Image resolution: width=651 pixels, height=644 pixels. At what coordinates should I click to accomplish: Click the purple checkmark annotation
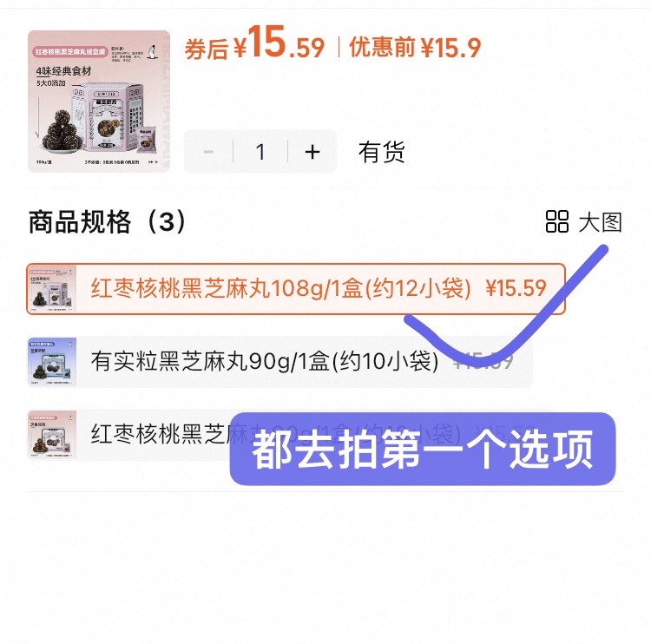coord(507,306)
